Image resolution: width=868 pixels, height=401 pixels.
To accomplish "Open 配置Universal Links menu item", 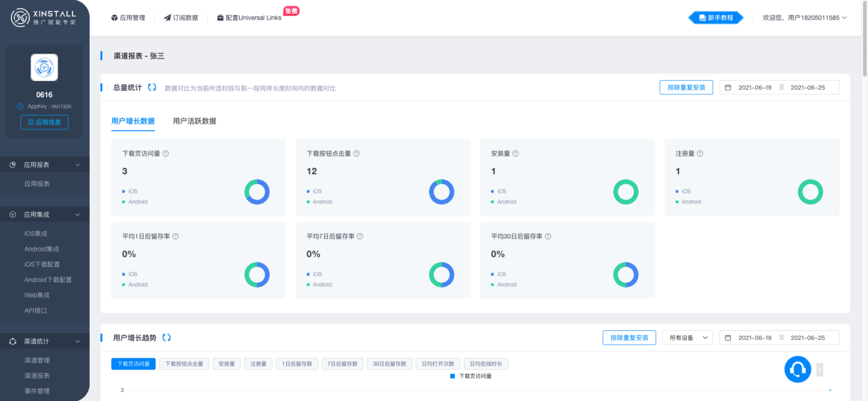I will pyautogui.click(x=249, y=18).
